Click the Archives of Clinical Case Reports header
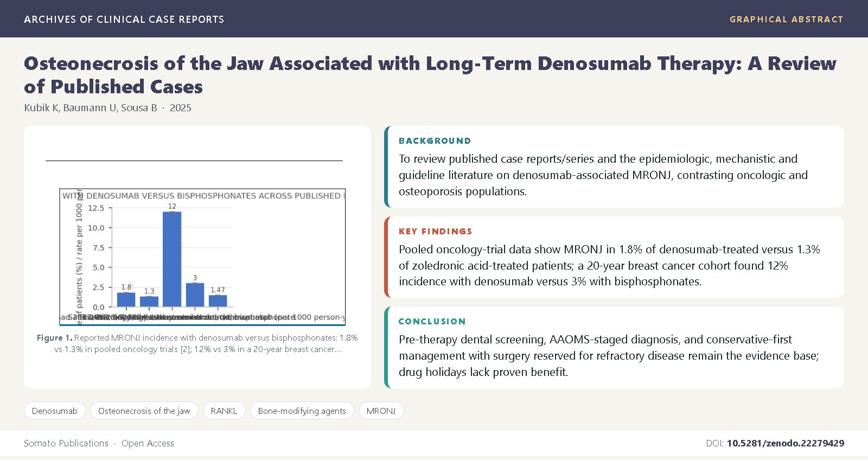The height and width of the screenshot is (460, 868). pyautogui.click(x=124, y=19)
